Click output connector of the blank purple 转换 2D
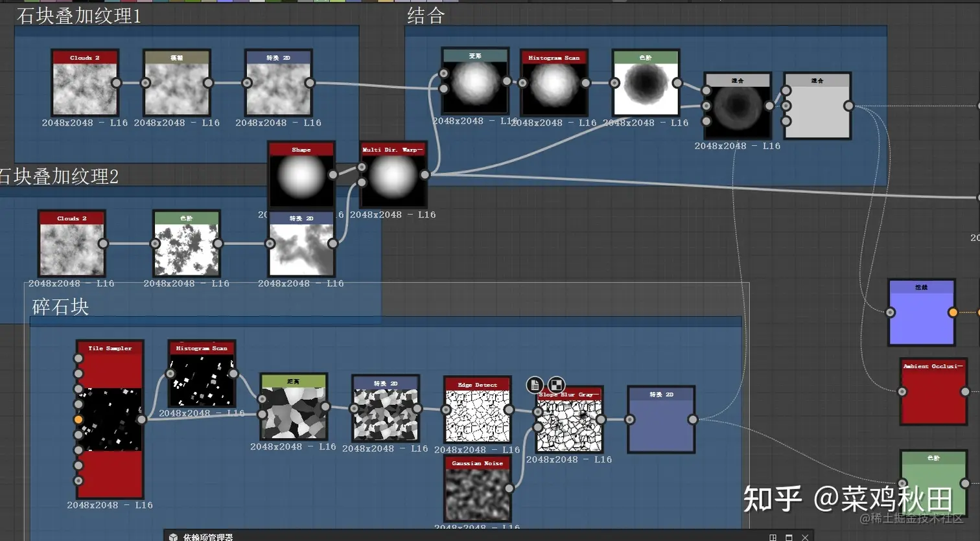The height and width of the screenshot is (541, 980). tap(693, 420)
